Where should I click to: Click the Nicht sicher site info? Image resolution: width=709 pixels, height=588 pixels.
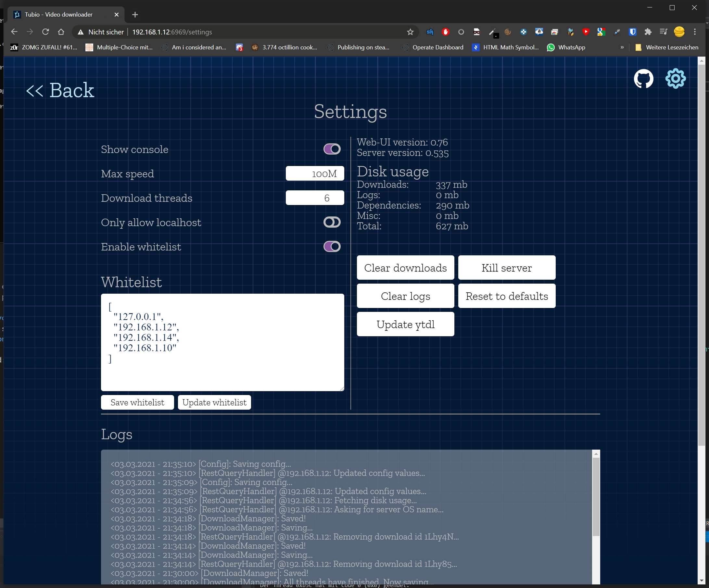pyautogui.click(x=101, y=32)
